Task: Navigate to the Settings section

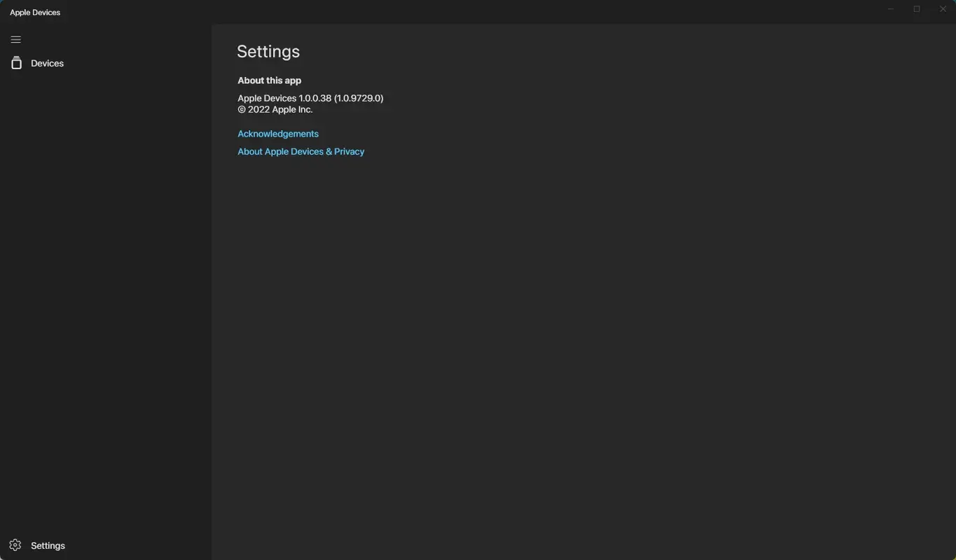Action: click(x=47, y=545)
